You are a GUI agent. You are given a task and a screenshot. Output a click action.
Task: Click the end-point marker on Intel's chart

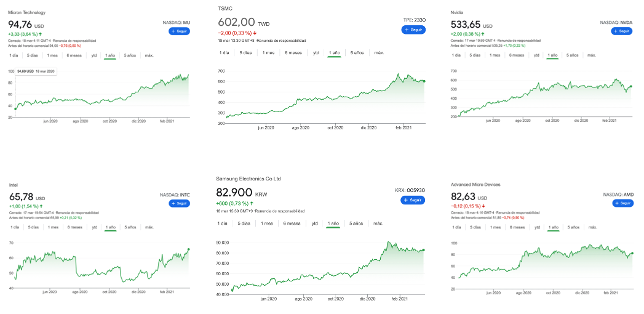pyautogui.click(x=189, y=249)
